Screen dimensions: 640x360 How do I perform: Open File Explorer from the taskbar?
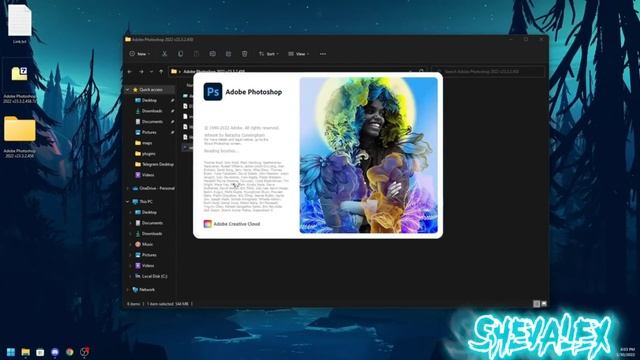(x=26, y=352)
